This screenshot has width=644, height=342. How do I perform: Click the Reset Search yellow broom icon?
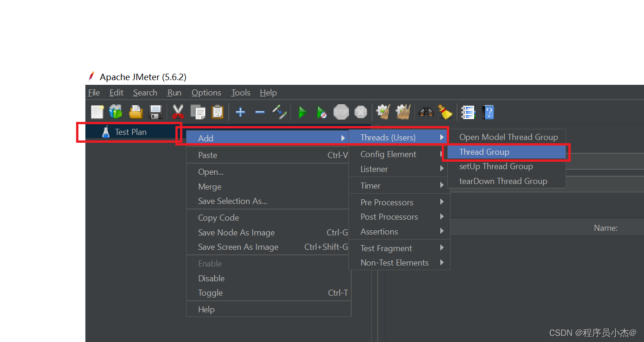click(445, 112)
